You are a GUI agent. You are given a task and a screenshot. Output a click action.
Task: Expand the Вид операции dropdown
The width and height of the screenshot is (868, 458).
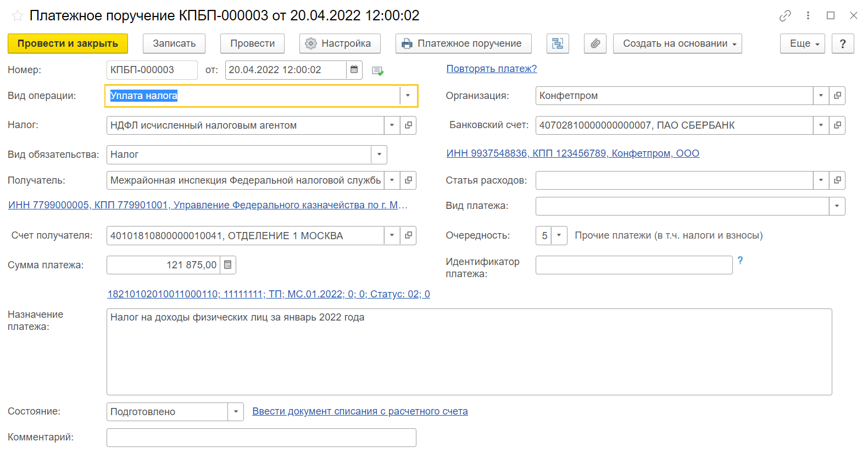408,96
